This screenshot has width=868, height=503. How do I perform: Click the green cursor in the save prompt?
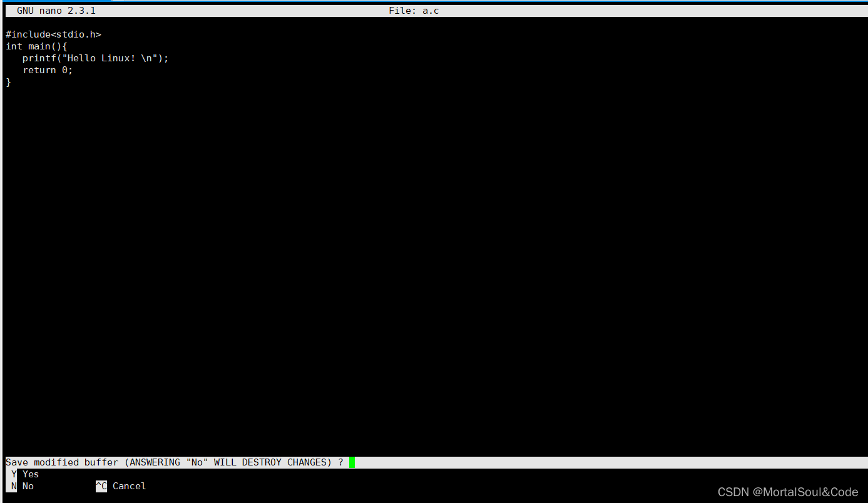(x=352, y=462)
